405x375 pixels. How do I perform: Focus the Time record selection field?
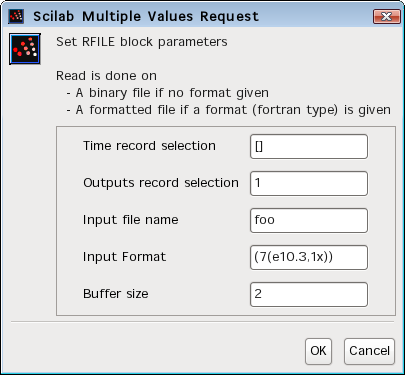point(309,146)
